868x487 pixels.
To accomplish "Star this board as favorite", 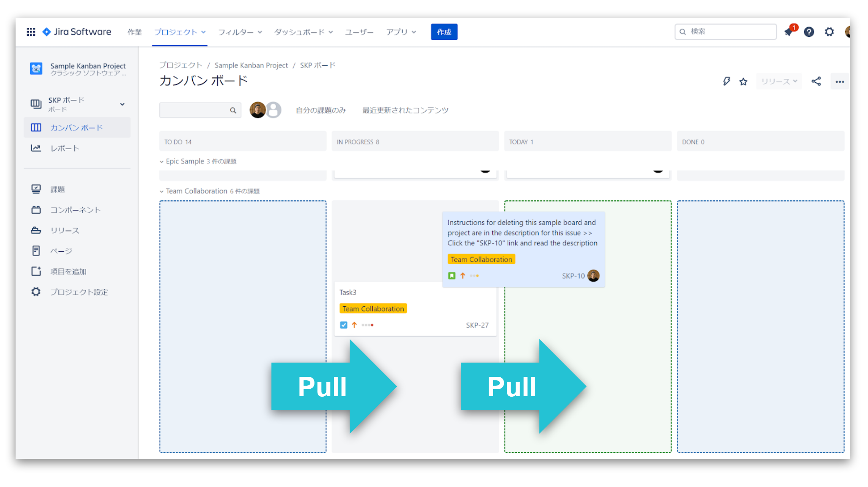I will [x=743, y=81].
